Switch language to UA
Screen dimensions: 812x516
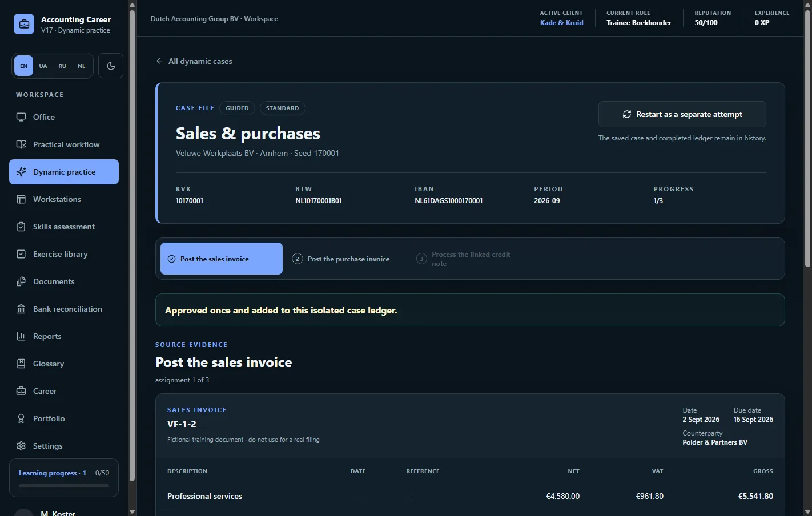tap(43, 66)
